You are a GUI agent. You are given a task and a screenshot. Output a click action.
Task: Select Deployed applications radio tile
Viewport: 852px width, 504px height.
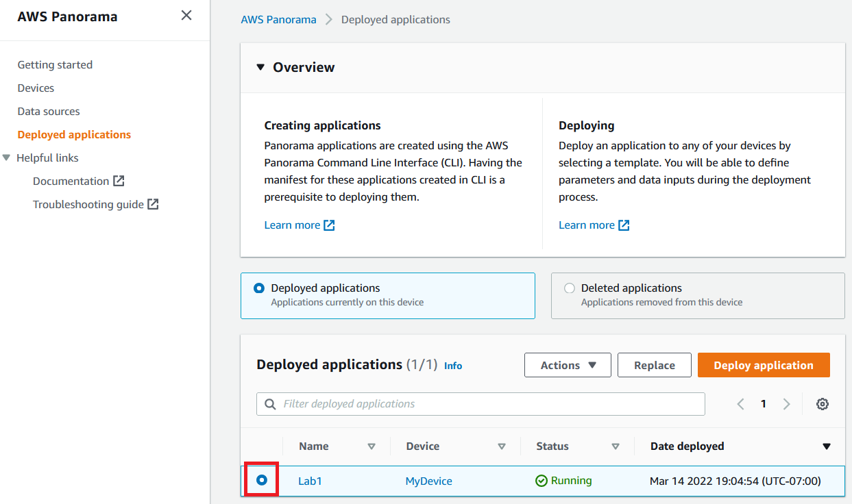pyautogui.click(x=388, y=296)
